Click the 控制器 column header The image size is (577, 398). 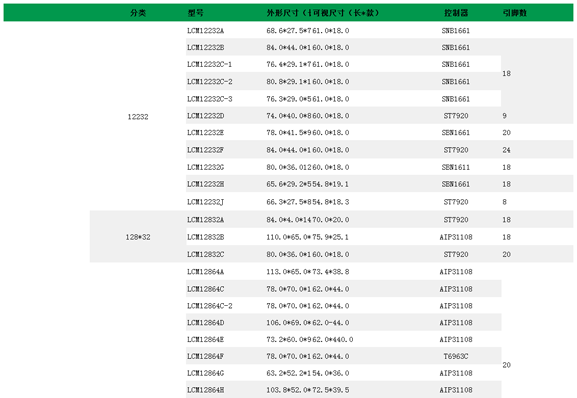tap(456, 13)
